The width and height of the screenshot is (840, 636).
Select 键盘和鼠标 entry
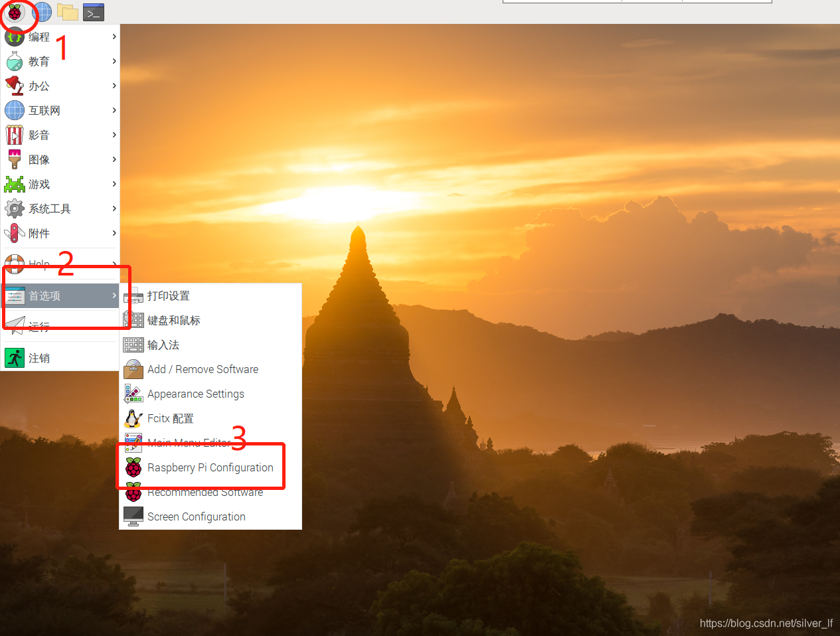[210, 320]
